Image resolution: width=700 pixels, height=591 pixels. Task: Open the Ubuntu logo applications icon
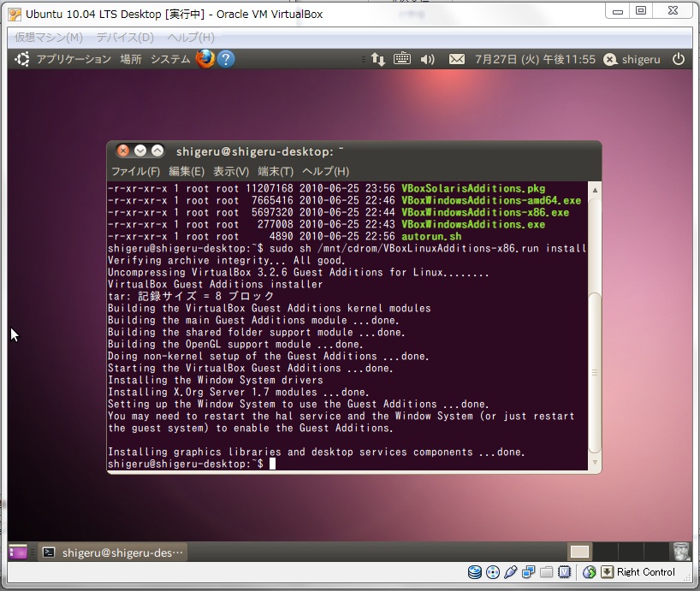coord(22,59)
